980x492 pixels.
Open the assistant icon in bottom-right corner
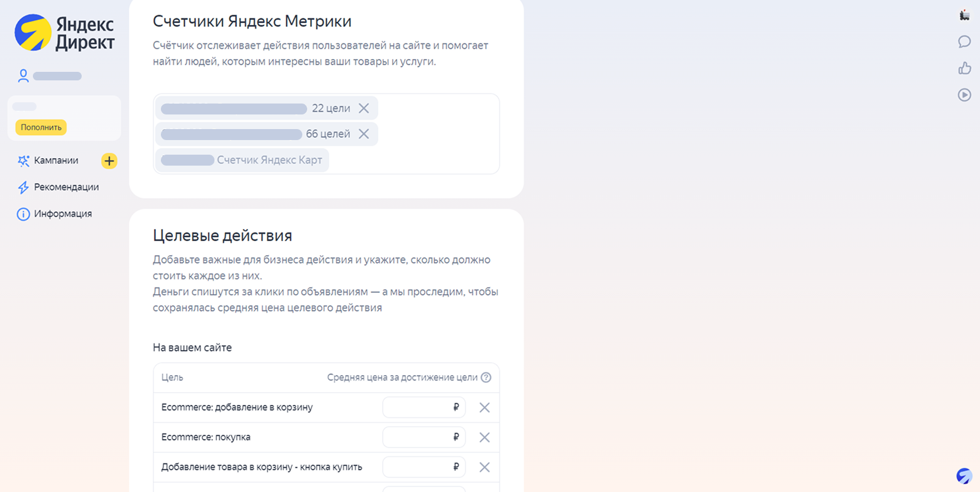click(x=964, y=476)
